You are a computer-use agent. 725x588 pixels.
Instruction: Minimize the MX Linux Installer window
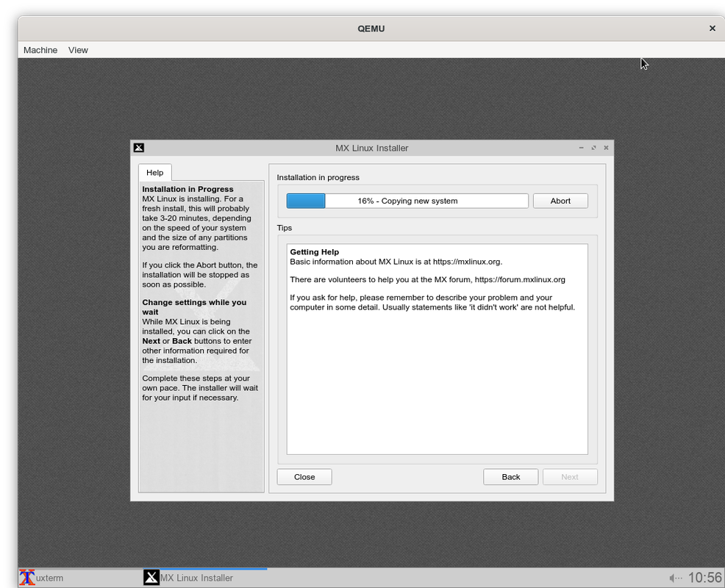click(581, 148)
